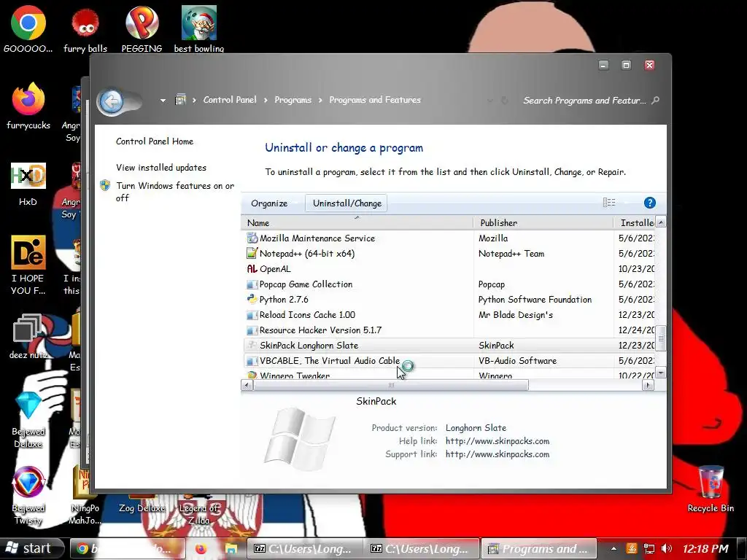The height and width of the screenshot is (560, 747).
Task: Sort by the Publisher column header
Action: (x=543, y=222)
